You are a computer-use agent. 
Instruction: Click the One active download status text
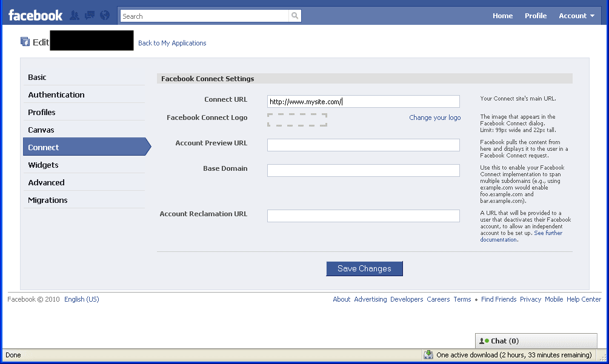[514, 355]
